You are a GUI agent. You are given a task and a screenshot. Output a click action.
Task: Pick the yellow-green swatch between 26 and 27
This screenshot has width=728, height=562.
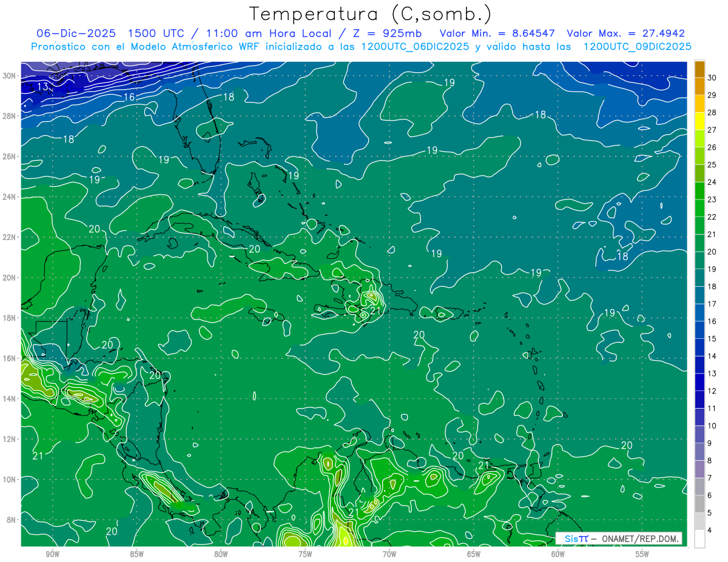point(699,139)
